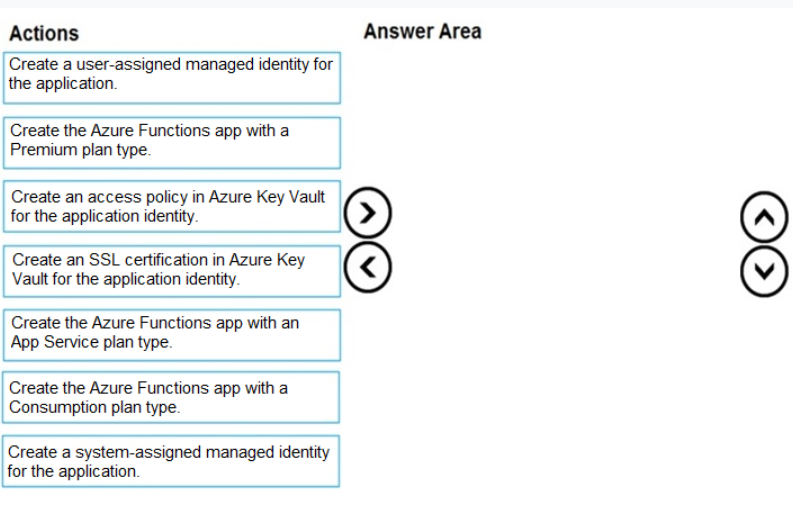The width and height of the screenshot is (794, 512).
Task: Click the words 'App Service plan type'
Action: click(x=91, y=342)
